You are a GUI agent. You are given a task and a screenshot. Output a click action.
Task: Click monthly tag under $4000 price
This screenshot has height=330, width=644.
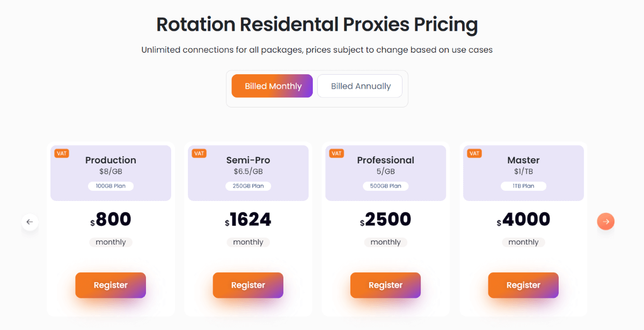523,242
